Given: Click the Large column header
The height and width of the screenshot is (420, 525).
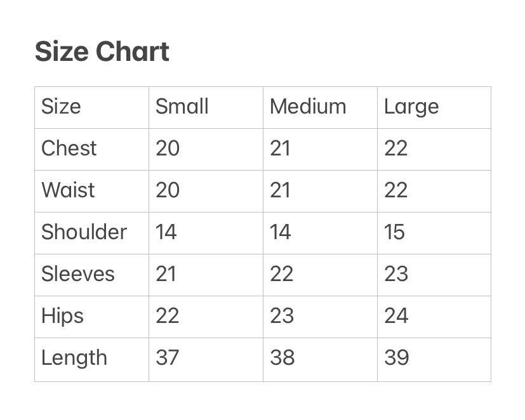Looking at the screenshot, I should pos(411,107).
